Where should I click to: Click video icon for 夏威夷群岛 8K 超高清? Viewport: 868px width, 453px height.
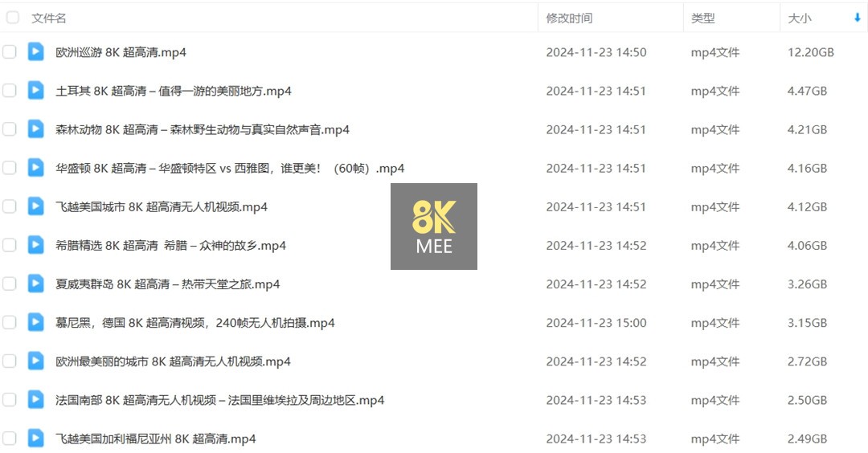point(35,284)
